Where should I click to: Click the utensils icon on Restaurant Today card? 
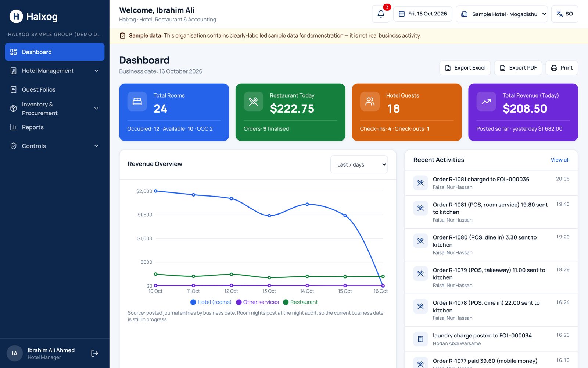[x=254, y=101]
